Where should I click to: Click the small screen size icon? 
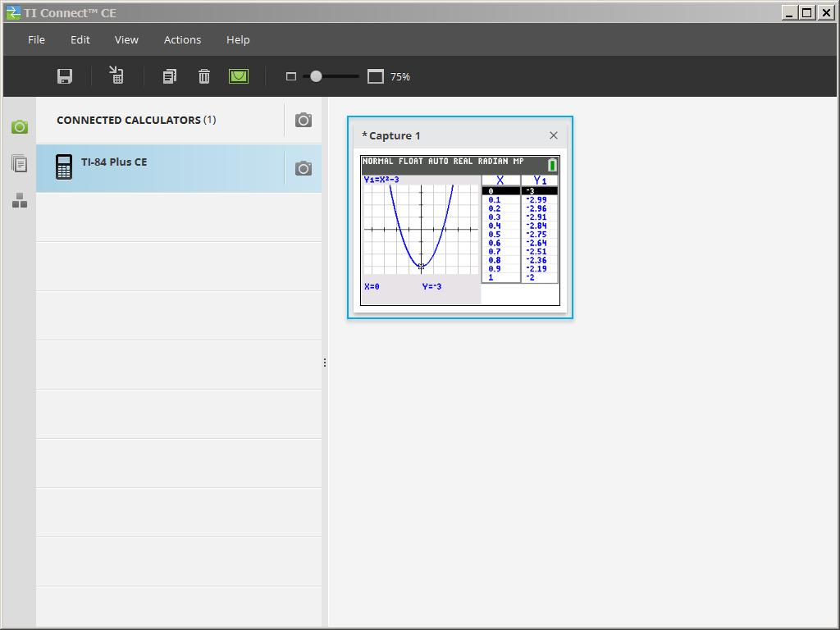point(291,76)
